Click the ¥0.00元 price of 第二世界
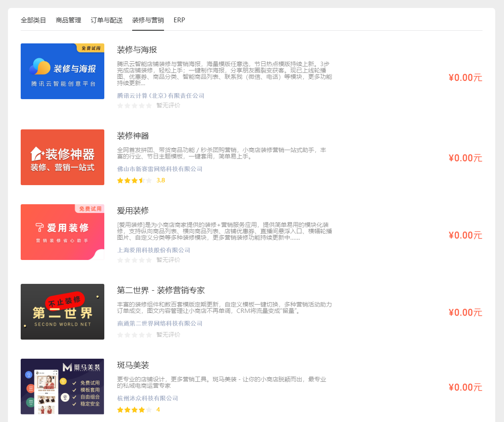 [x=465, y=313]
